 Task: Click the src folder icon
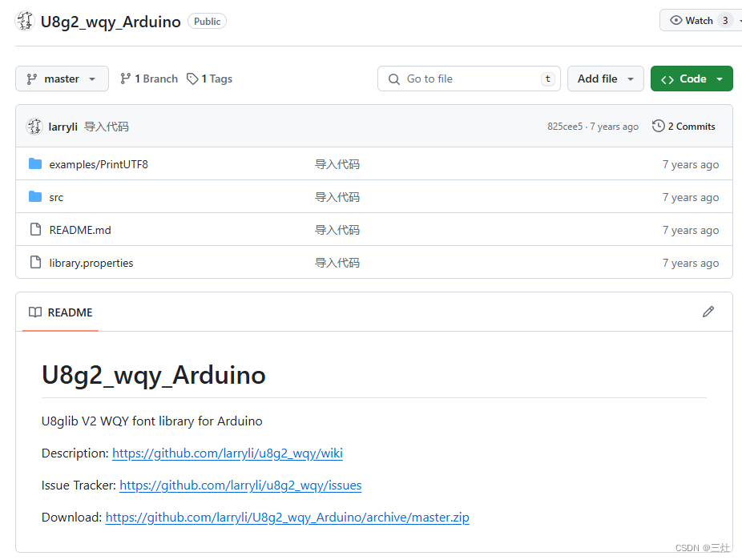click(x=35, y=197)
